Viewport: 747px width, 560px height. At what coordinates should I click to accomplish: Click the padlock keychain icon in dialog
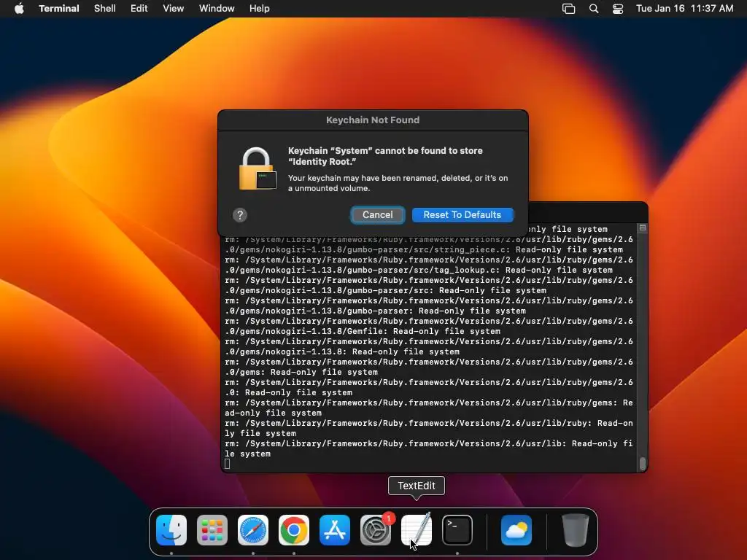pos(258,168)
